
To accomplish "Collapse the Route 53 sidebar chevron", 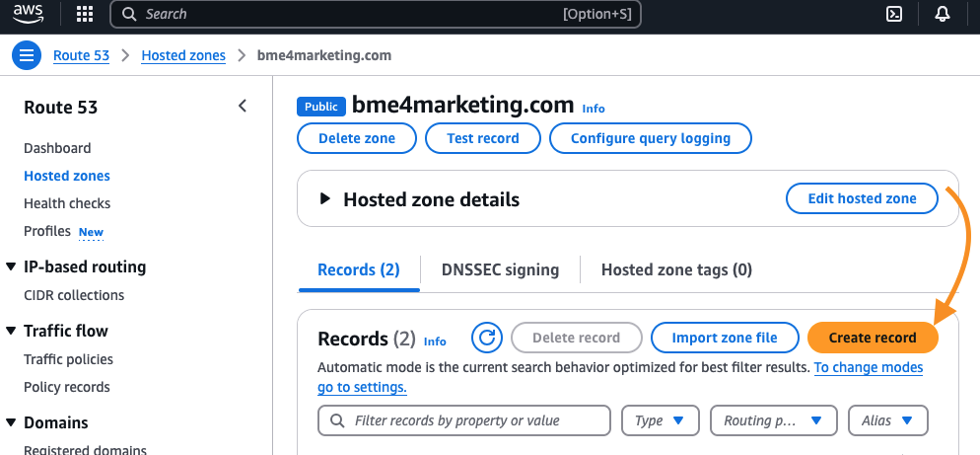I will click(243, 107).
